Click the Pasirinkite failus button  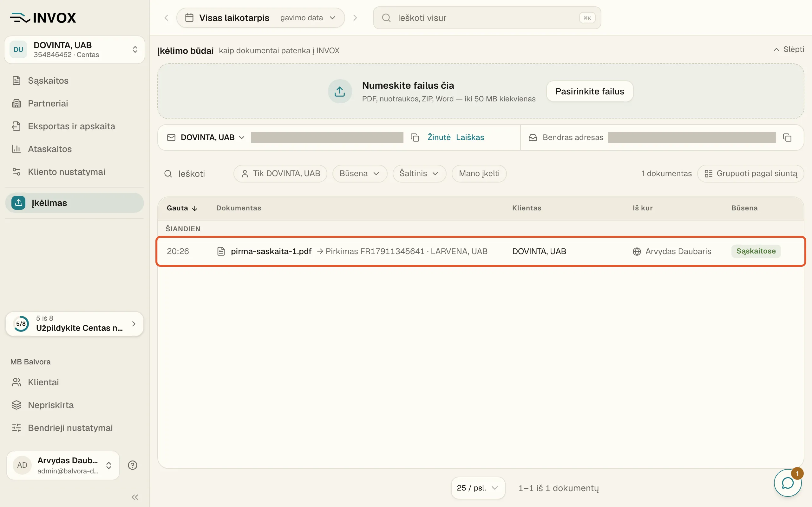click(x=590, y=91)
